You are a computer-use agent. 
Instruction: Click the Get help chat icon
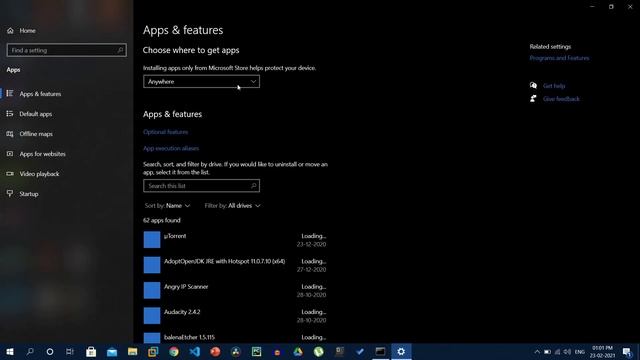(x=533, y=85)
